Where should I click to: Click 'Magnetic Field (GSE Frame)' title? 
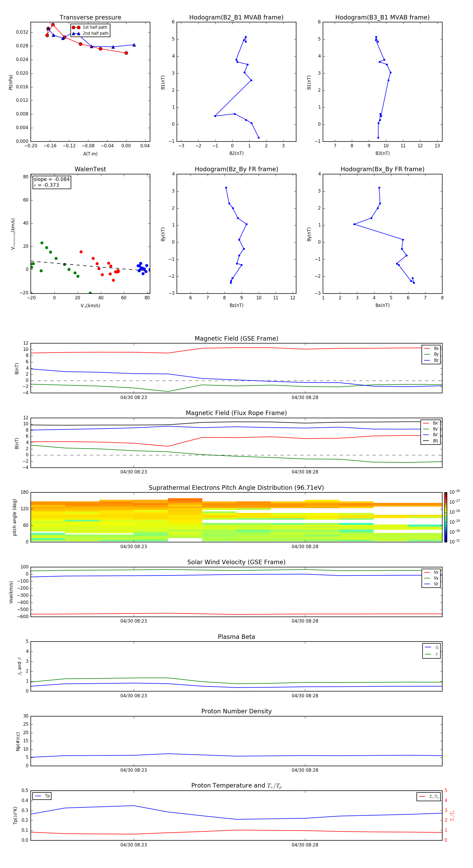click(x=236, y=339)
